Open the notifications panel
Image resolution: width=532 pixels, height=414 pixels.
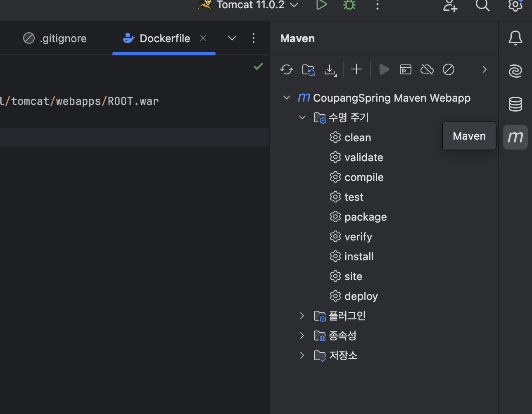tap(515, 38)
